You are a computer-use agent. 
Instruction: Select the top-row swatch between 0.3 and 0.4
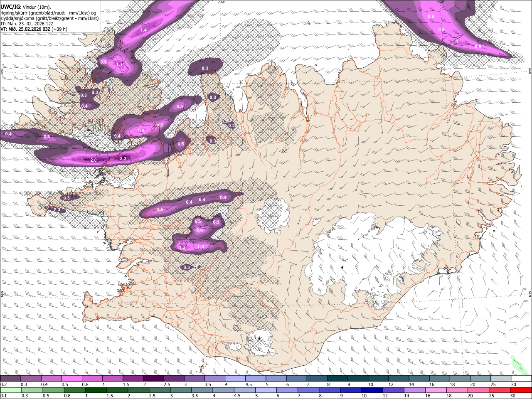(31, 379)
